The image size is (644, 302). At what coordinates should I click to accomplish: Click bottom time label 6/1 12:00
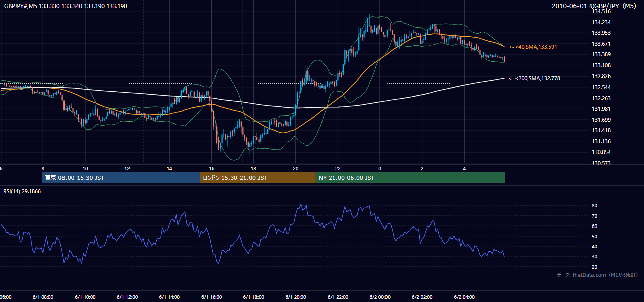(x=127, y=297)
